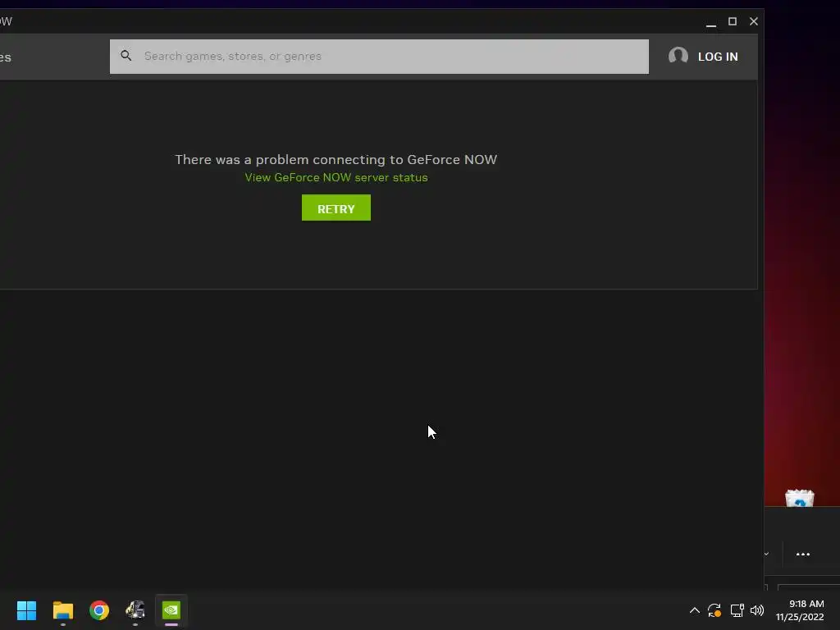840x630 pixels.
Task: Click the LOG IN button
Action: pos(717,57)
